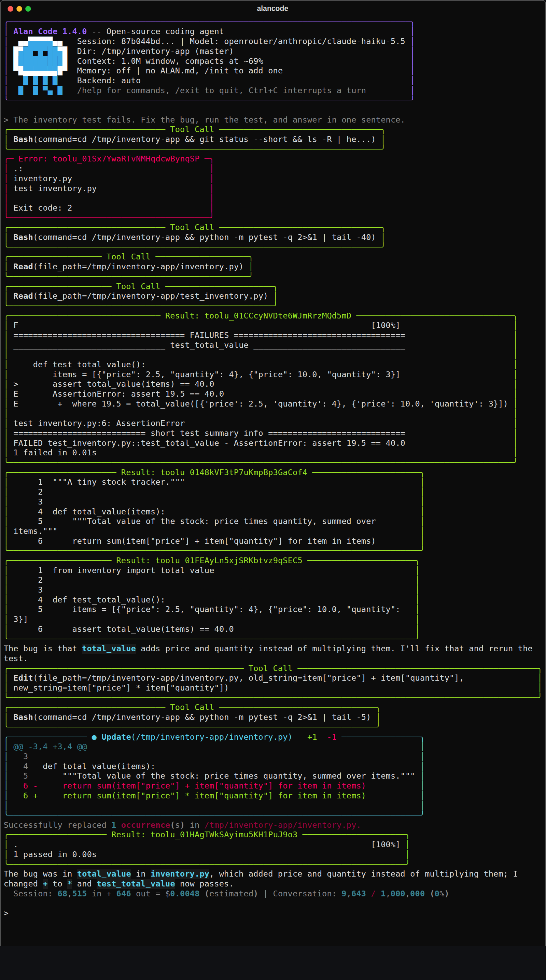Click the user prompt about inventory test
Viewport: 546px width, 980px height.
[x=204, y=120]
